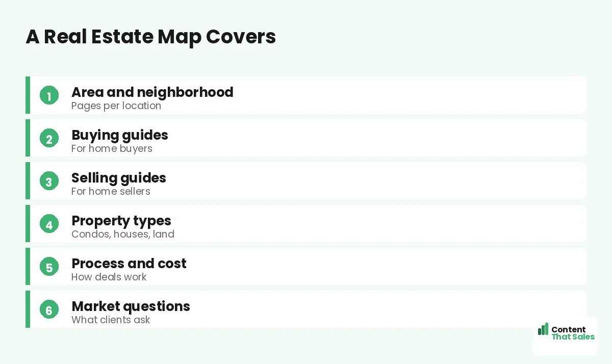Click the number 2 circle badge
Image resolution: width=612 pixels, height=364 pixels.
coord(49,138)
